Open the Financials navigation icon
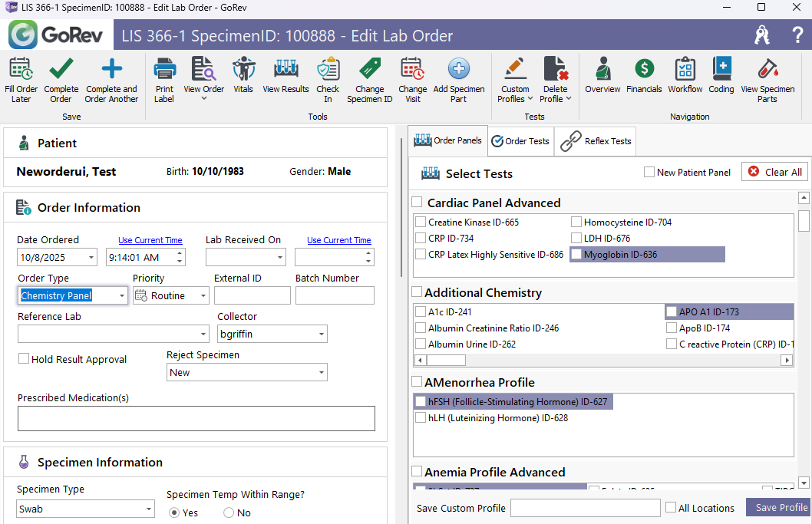 (x=644, y=70)
